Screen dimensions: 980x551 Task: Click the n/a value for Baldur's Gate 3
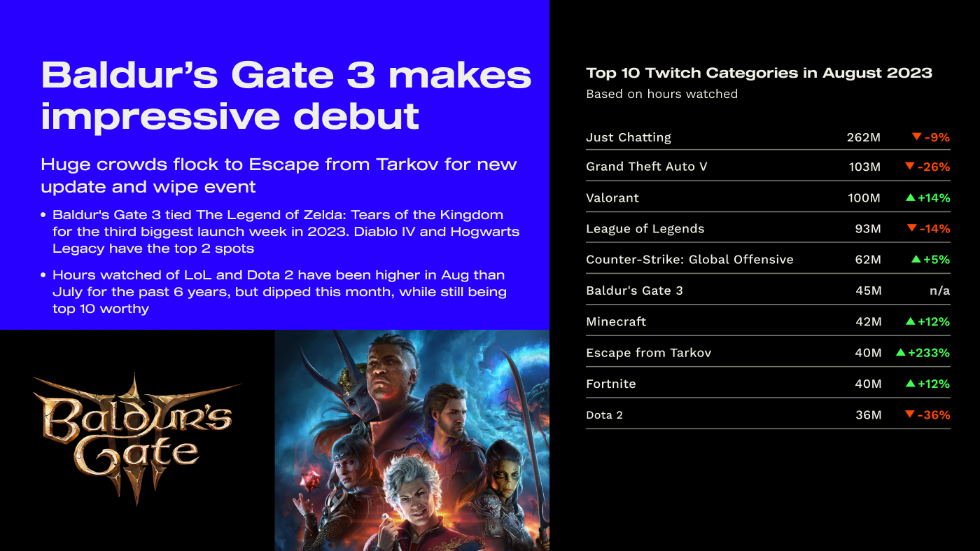click(x=939, y=291)
